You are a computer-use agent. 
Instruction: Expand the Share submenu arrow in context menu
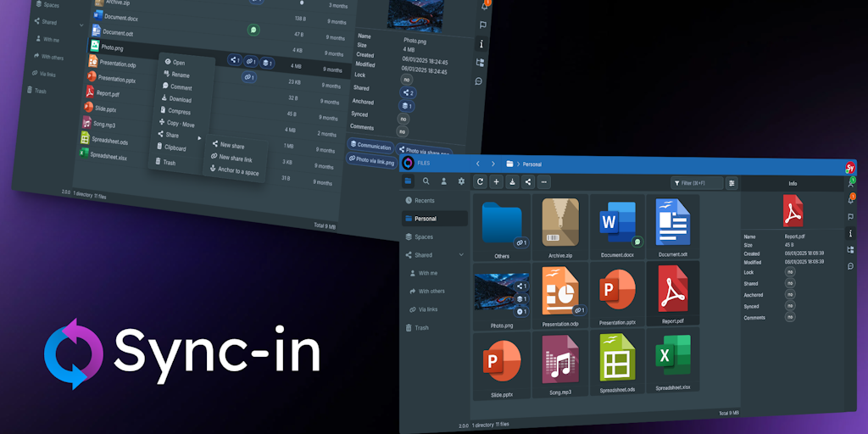point(200,136)
